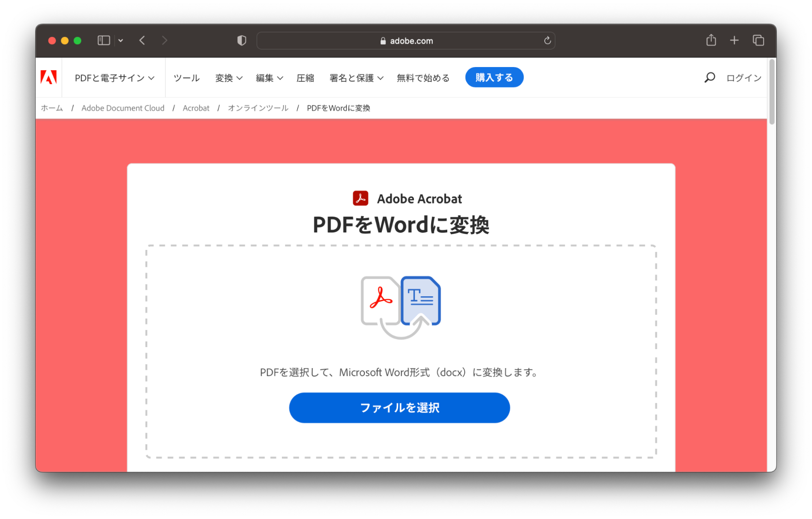Minimize the Safari window
Image resolution: width=812 pixels, height=519 pixels.
65,40
